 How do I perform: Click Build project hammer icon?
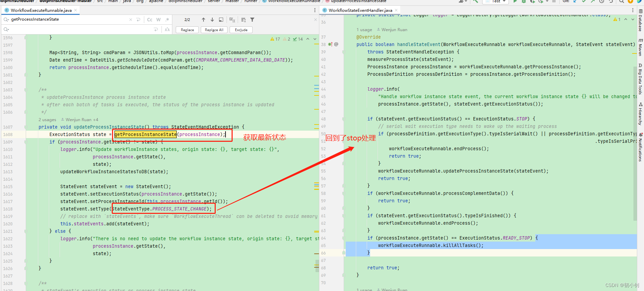(475, 1)
